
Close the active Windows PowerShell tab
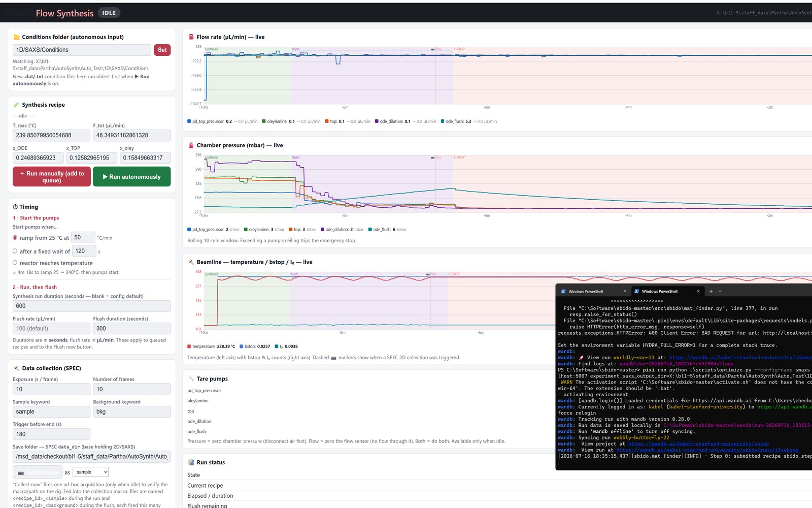point(698,292)
